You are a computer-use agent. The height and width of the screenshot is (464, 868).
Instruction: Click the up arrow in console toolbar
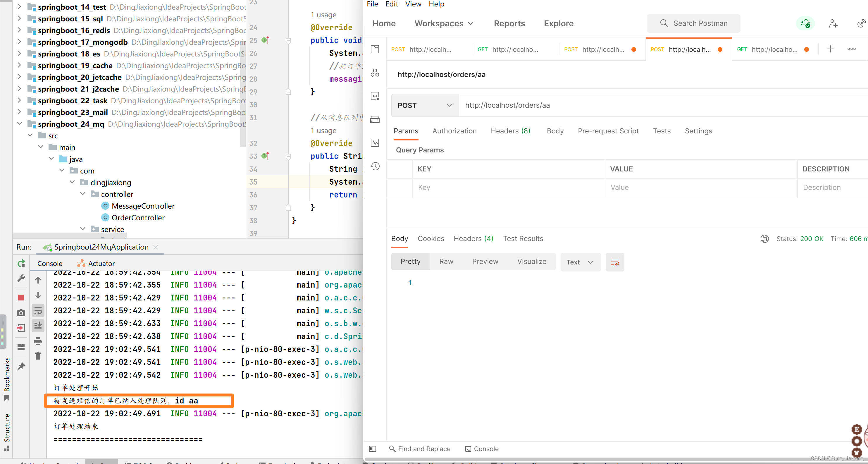click(38, 280)
